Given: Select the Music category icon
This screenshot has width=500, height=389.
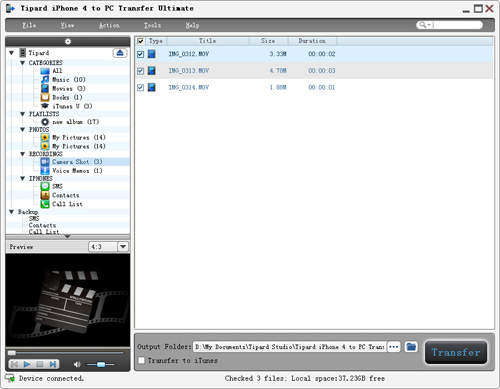Looking at the screenshot, I should 45,79.
